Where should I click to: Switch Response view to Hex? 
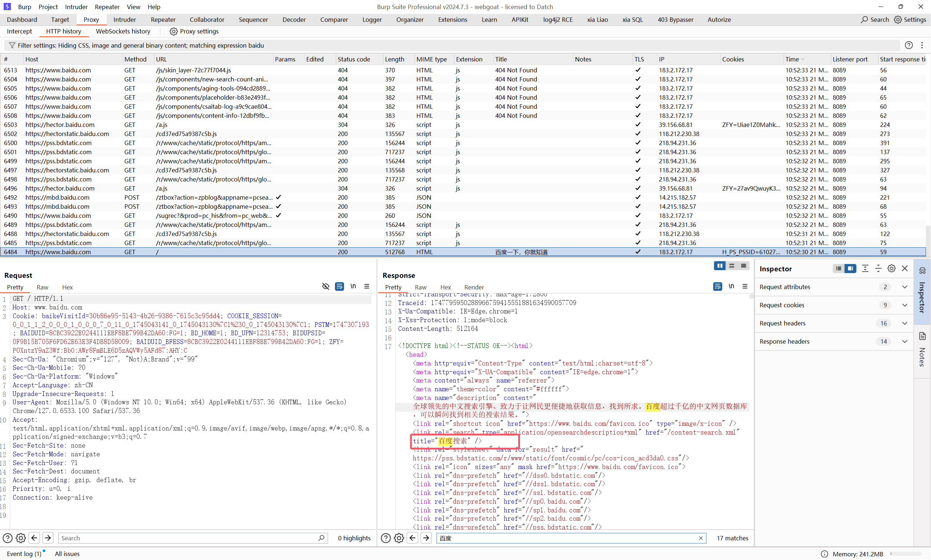[x=446, y=287]
